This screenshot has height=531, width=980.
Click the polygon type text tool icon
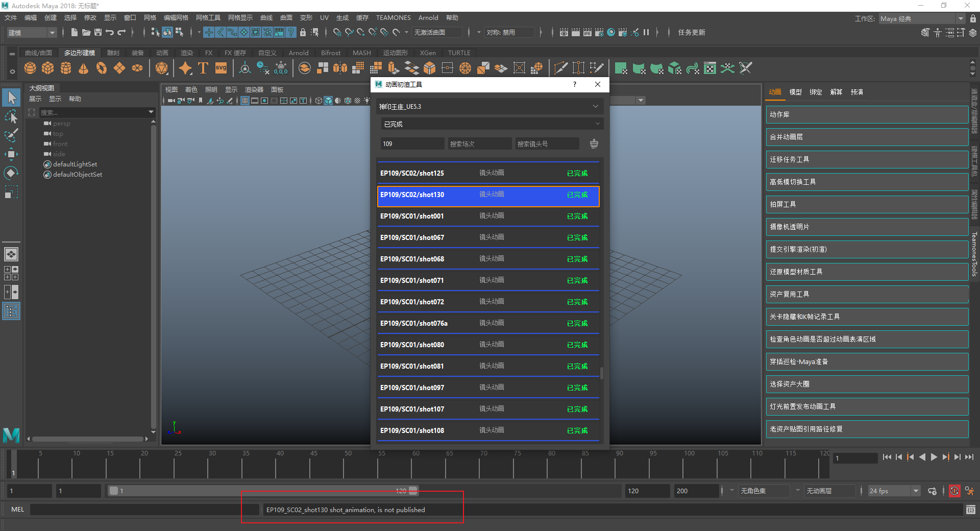203,68
